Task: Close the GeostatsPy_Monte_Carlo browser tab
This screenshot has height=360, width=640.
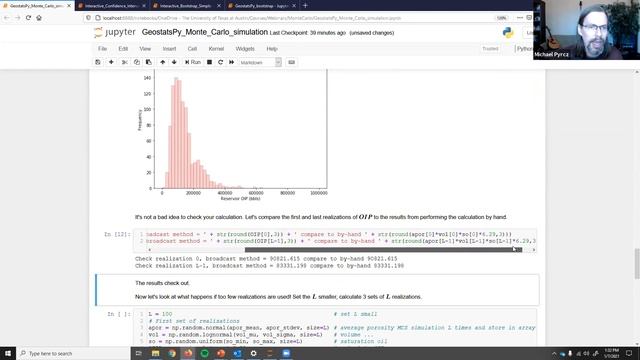Action: 69,6
